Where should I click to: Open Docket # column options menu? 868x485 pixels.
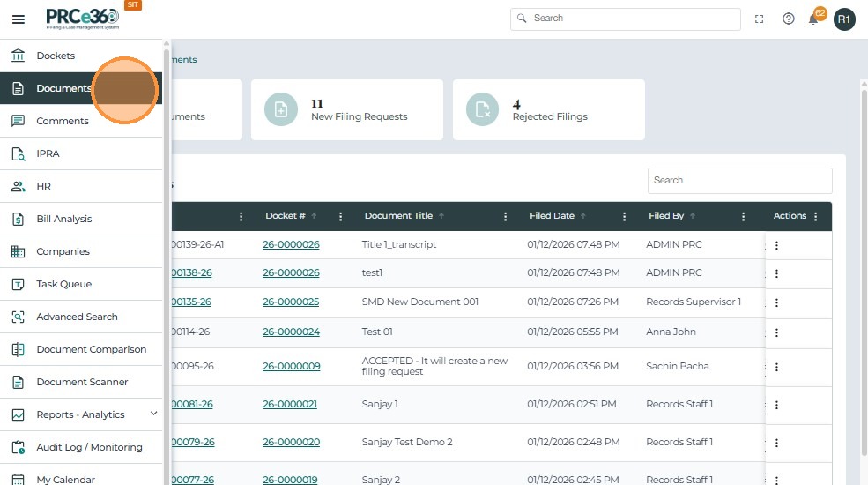point(341,216)
